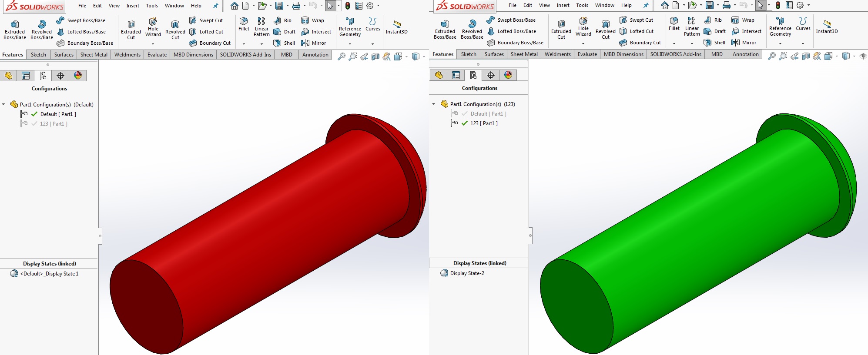The height and width of the screenshot is (355, 868).
Task: Switch to the Evaluate tab in the left window
Action: point(157,55)
